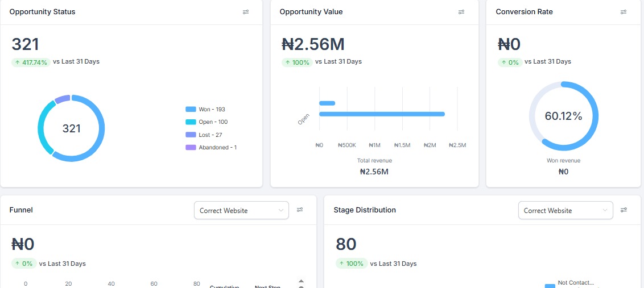Open Opportunity Status widget filter settings
Viewport: 644px width, 288px height.
pos(246,12)
